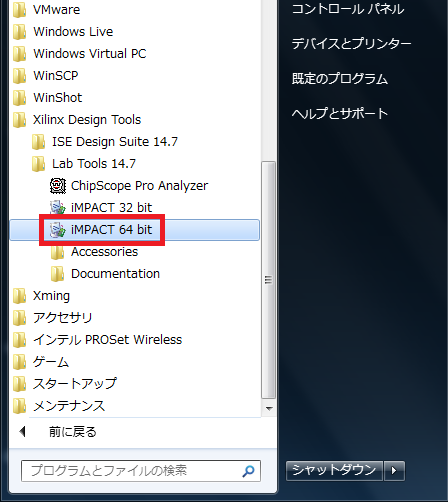The image size is (448, 502).
Task: Click the シャットダウン button
Action: click(334, 471)
